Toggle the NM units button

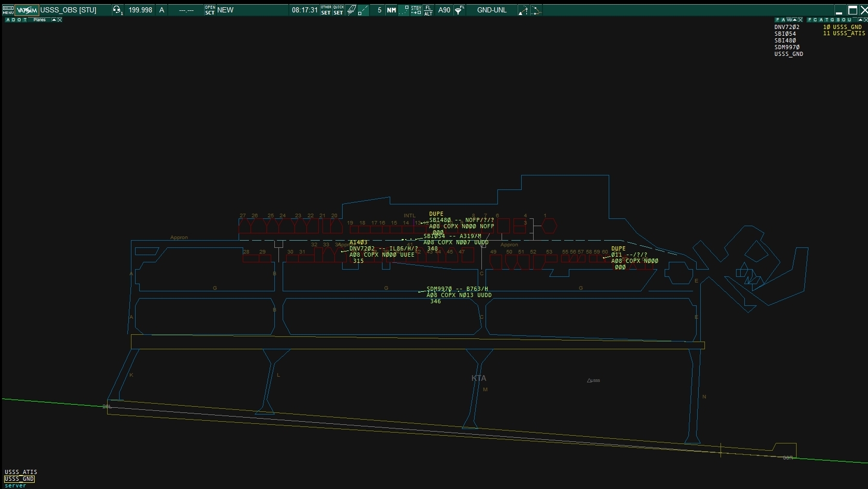pyautogui.click(x=391, y=10)
